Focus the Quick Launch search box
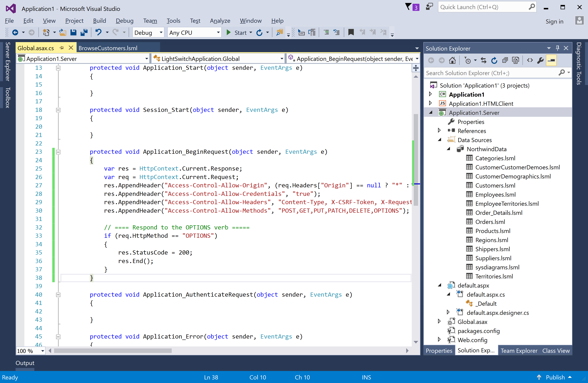This screenshot has width=588, height=383. click(x=487, y=7)
